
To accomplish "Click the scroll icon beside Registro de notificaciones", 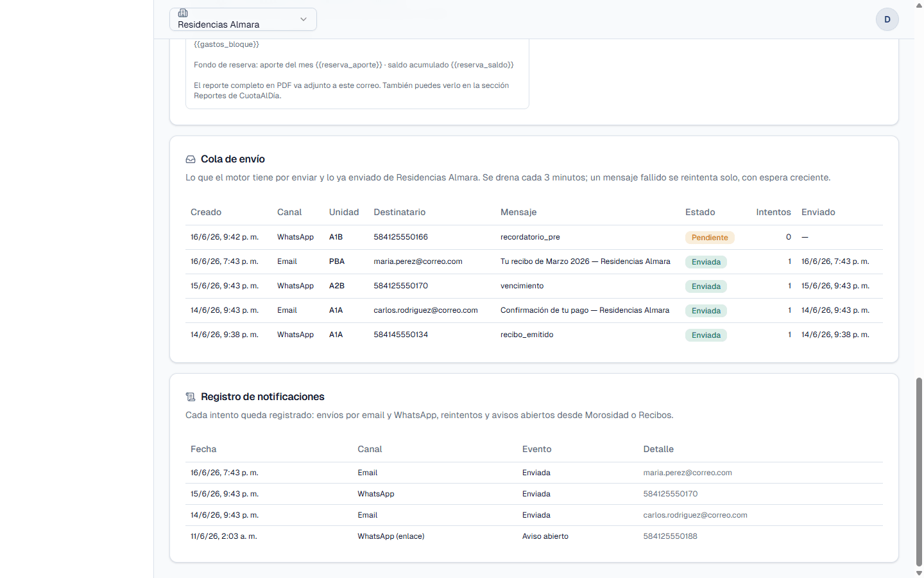I will click(191, 397).
